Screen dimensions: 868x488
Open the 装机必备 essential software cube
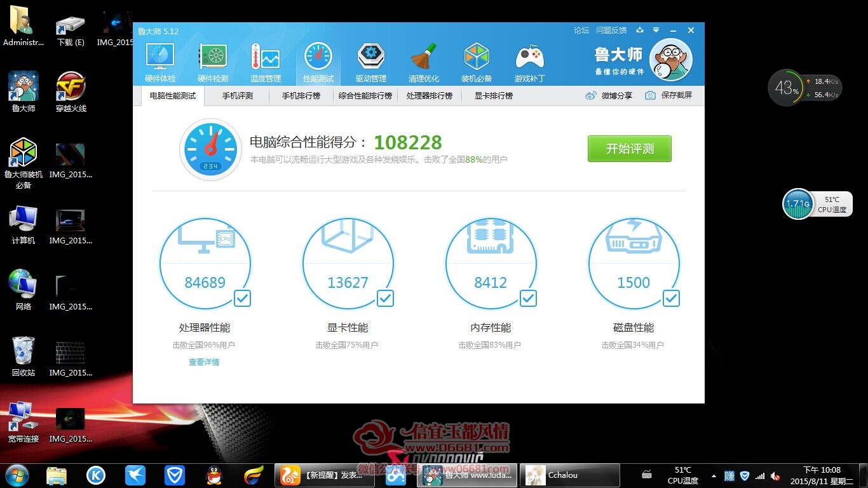click(477, 63)
